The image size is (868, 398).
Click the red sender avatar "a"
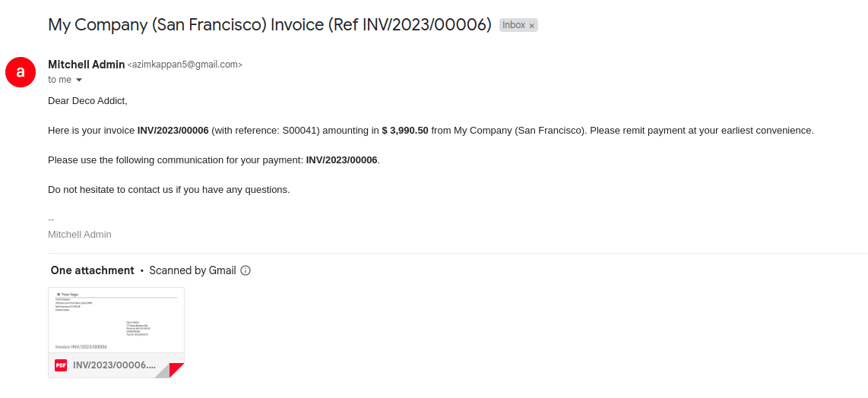(21, 72)
